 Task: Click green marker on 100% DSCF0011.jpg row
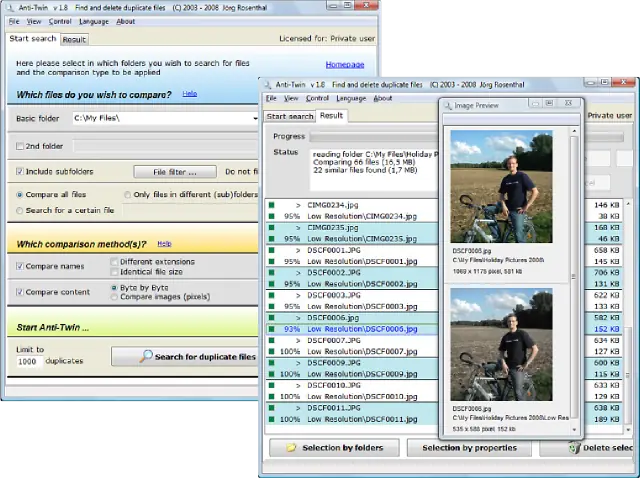[x=271, y=419]
